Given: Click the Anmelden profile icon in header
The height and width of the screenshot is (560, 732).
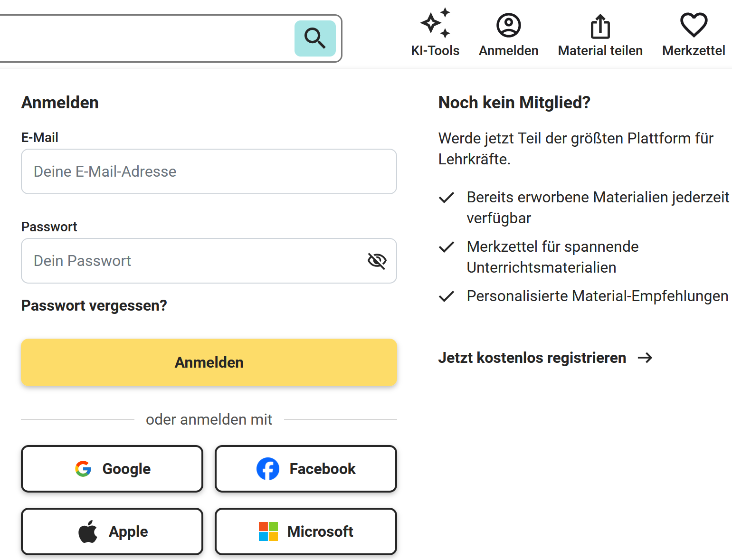Looking at the screenshot, I should click(x=508, y=25).
